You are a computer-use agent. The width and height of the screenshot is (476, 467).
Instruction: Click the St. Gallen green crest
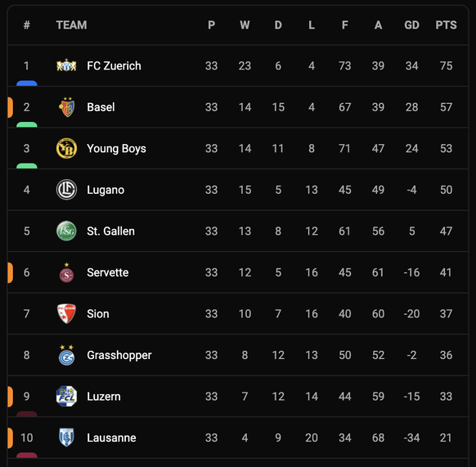(66, 231)
